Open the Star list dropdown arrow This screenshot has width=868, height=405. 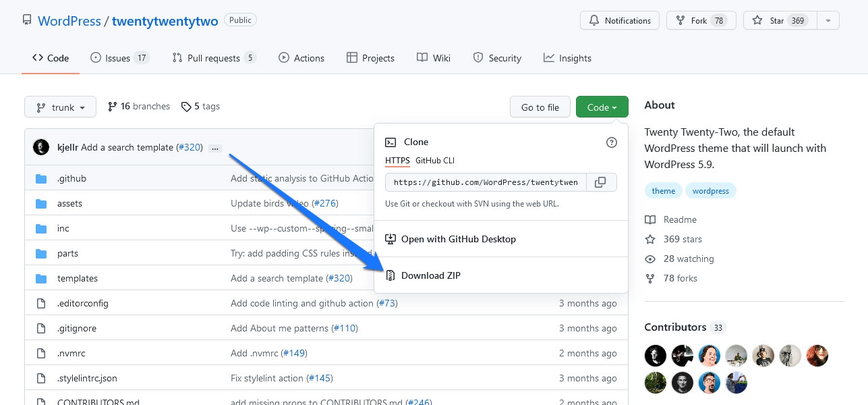828,21
